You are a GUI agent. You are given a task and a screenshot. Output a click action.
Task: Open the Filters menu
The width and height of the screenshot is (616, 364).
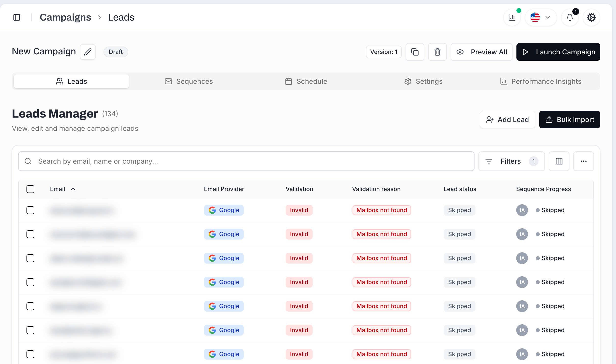click(511, 161)
